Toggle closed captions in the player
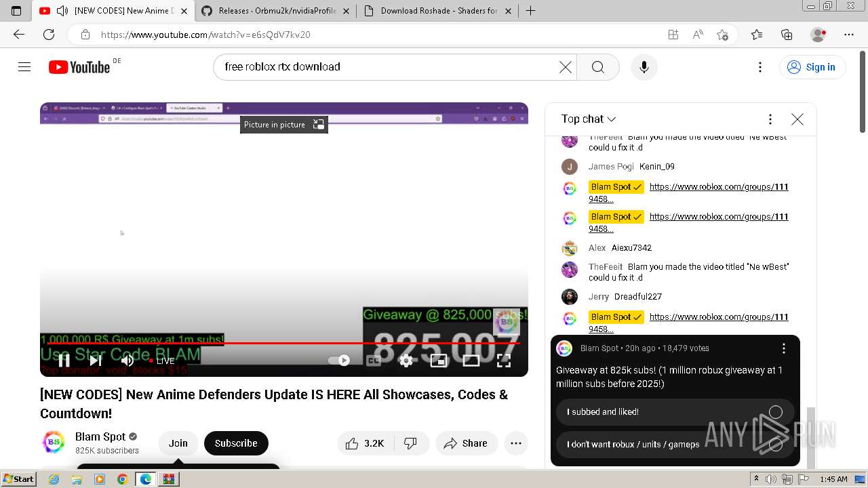Screen dimensions: 868x488 click(373, 361)
